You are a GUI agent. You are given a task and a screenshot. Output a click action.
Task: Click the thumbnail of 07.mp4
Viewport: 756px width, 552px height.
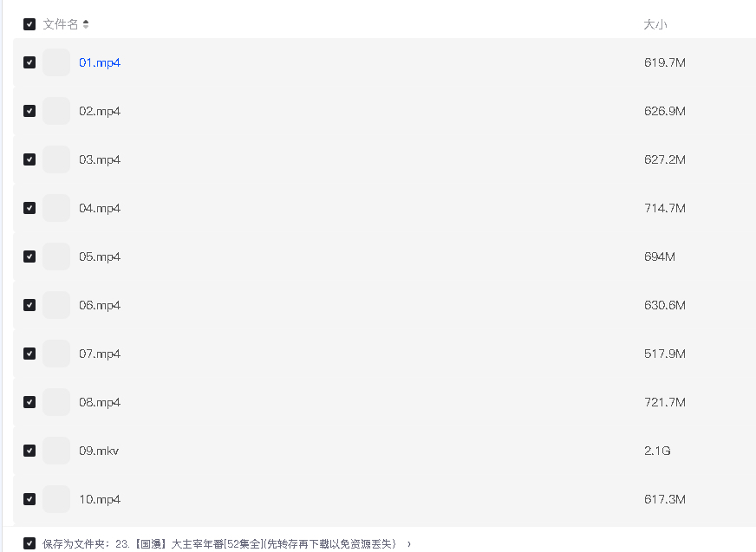pos(56,354)
